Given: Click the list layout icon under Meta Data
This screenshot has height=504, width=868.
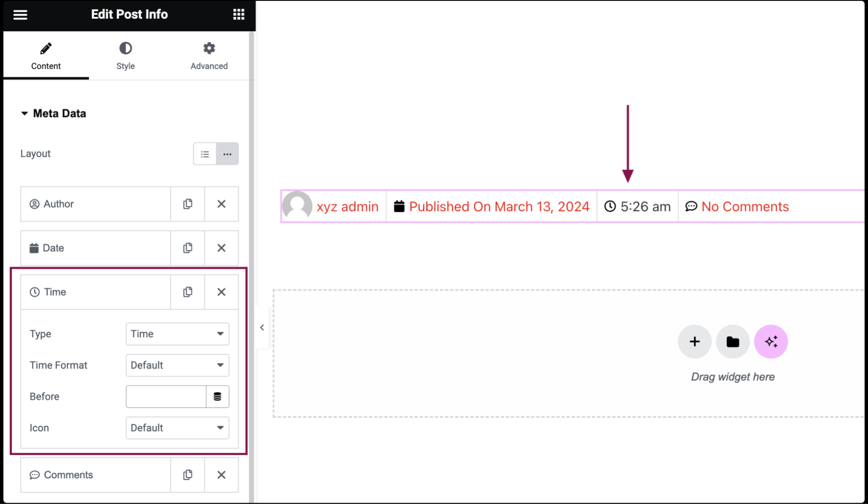Looking at the screenshot, I should point(205,154).
